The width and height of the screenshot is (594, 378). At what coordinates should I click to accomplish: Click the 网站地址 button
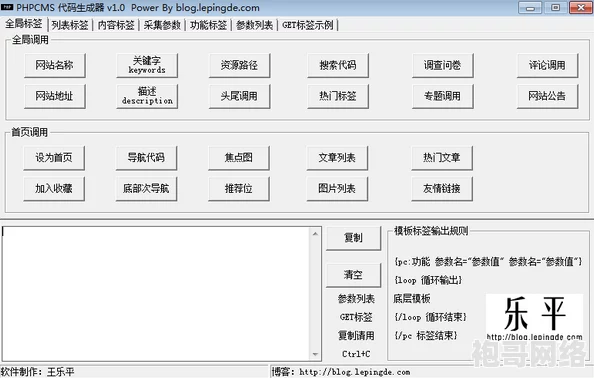55,96
